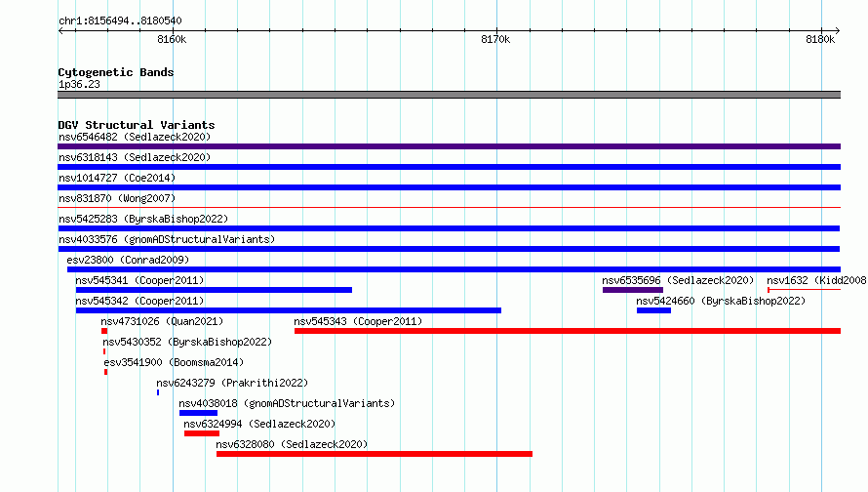Click the blue nsv545342 variant bar

(289, 310)
